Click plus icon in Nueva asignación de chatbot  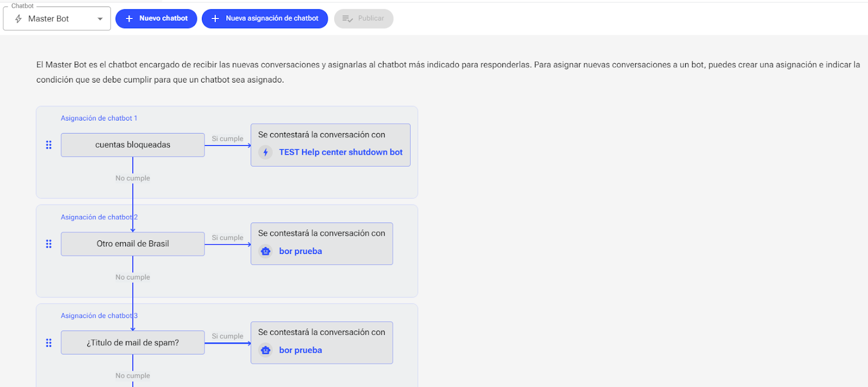pyautogui.click(x=215, y=18)
